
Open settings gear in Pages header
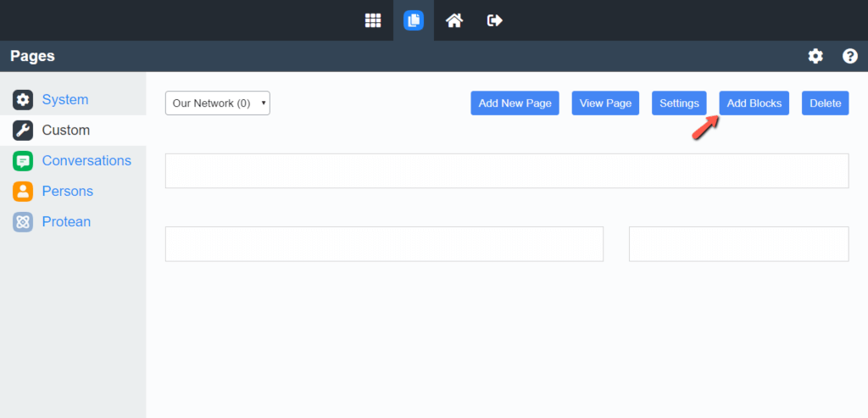815,56
